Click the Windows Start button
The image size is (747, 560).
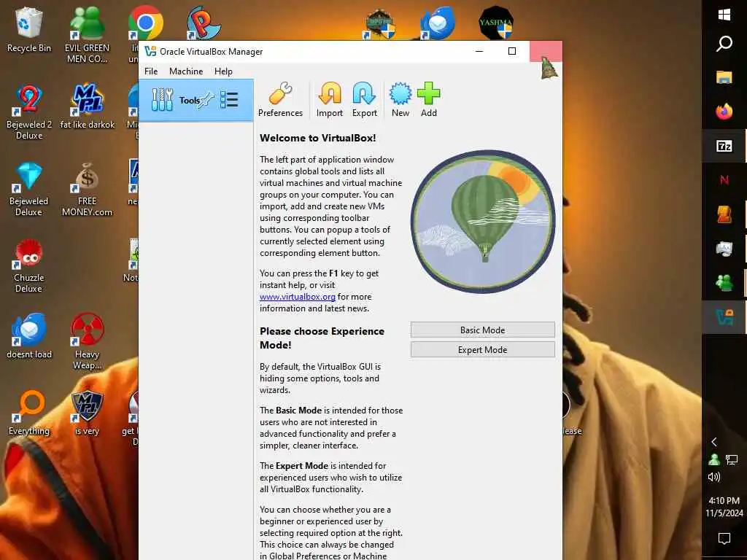[724, 15]
